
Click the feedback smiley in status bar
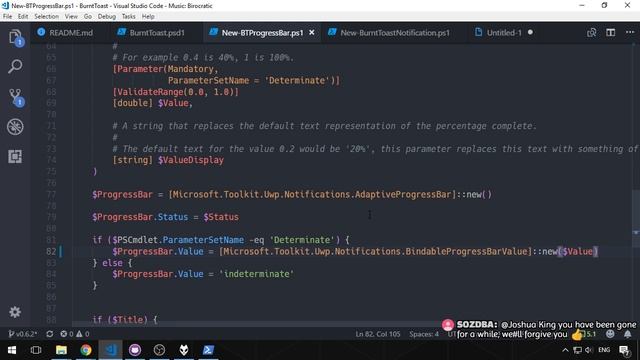click(x=610, y=334)
